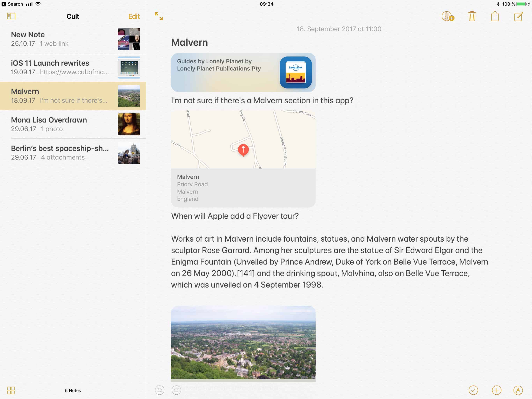Screen dimensions: 532x399
Task: Compose a new note
Action: pos(518,16)
